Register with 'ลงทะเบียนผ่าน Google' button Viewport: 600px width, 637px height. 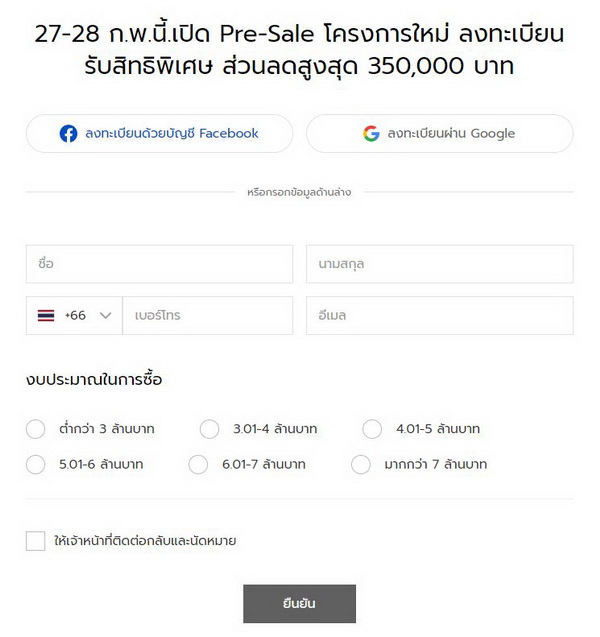pyautogui.click(x=440, y=134)
